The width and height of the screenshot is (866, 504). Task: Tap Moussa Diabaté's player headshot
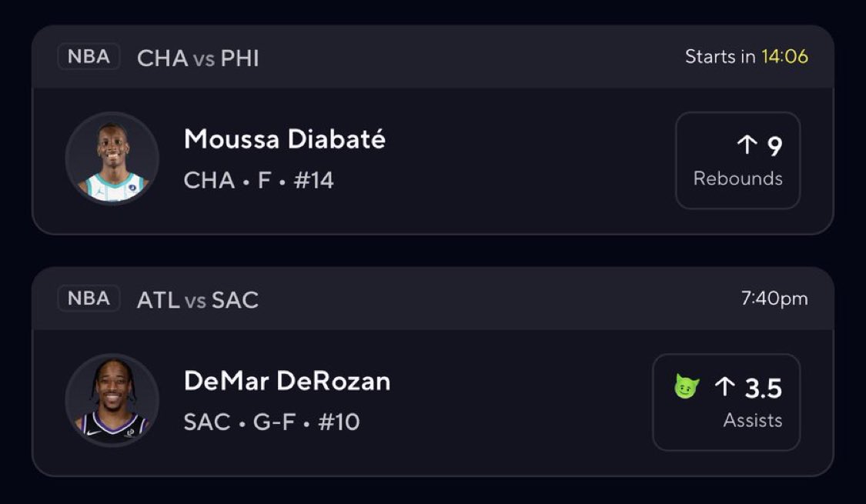pos(112,159)
